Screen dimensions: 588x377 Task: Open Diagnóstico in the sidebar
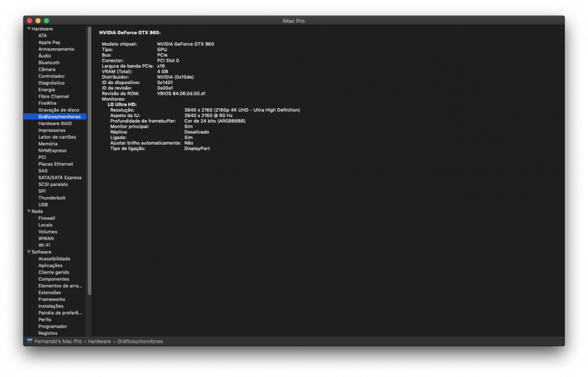(x=51, y=83)
